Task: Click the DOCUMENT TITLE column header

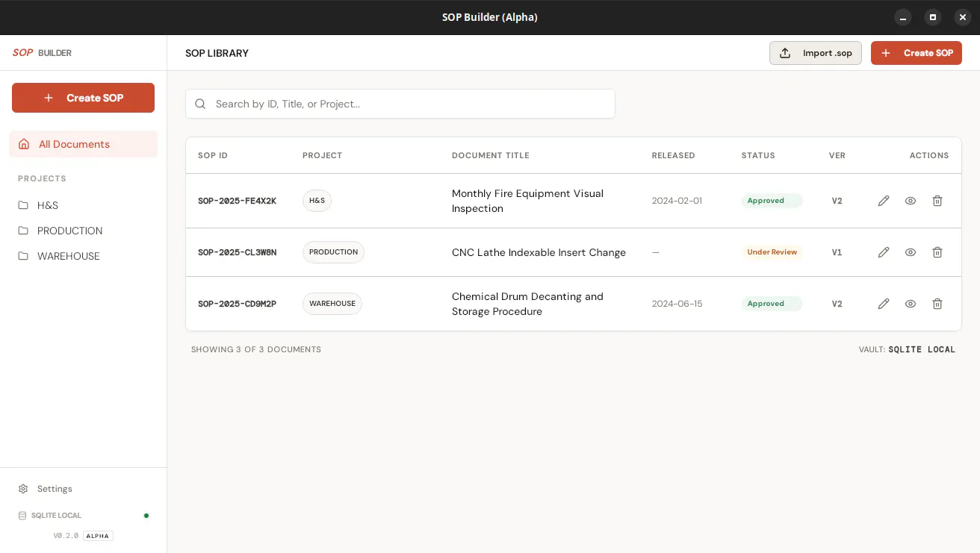Action: (491, 156)
